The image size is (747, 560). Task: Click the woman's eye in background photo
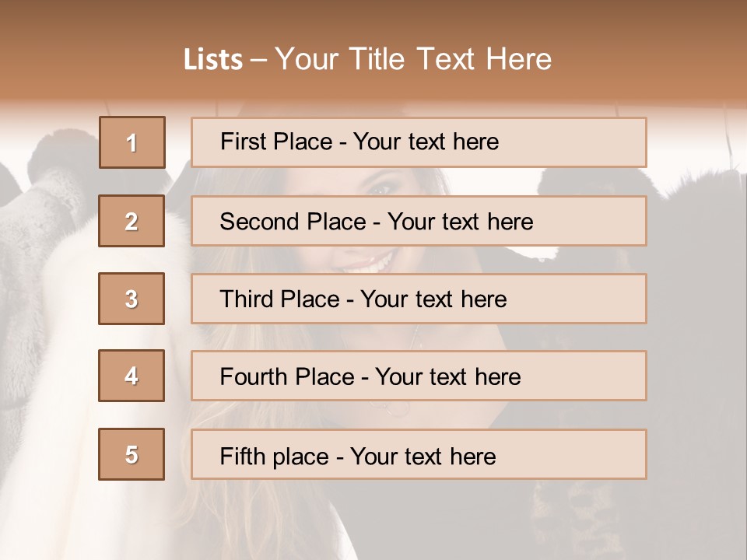click(384, 187)
